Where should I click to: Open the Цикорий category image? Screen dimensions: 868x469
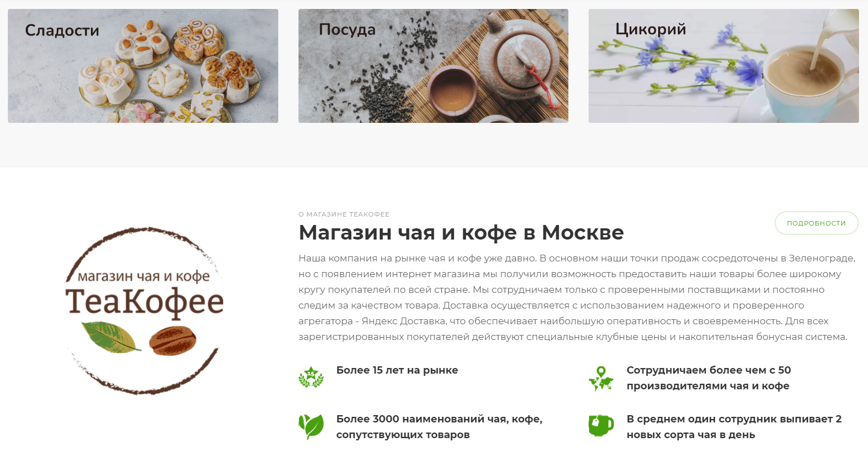click(x=724, y=66)
